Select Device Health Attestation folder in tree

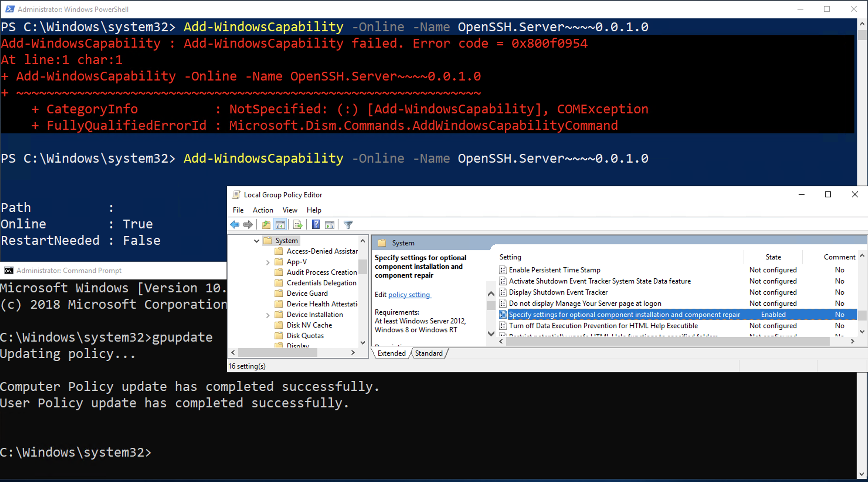(322, 304)
